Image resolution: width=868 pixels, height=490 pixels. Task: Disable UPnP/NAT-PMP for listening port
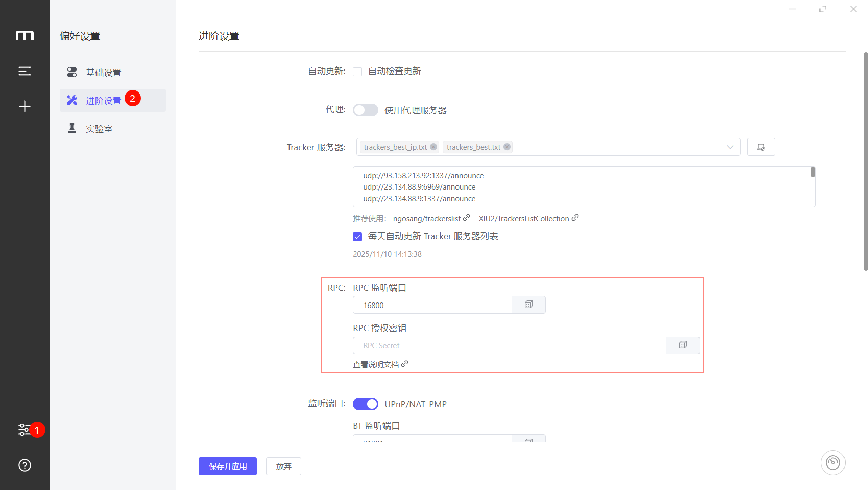click(365, 404)
